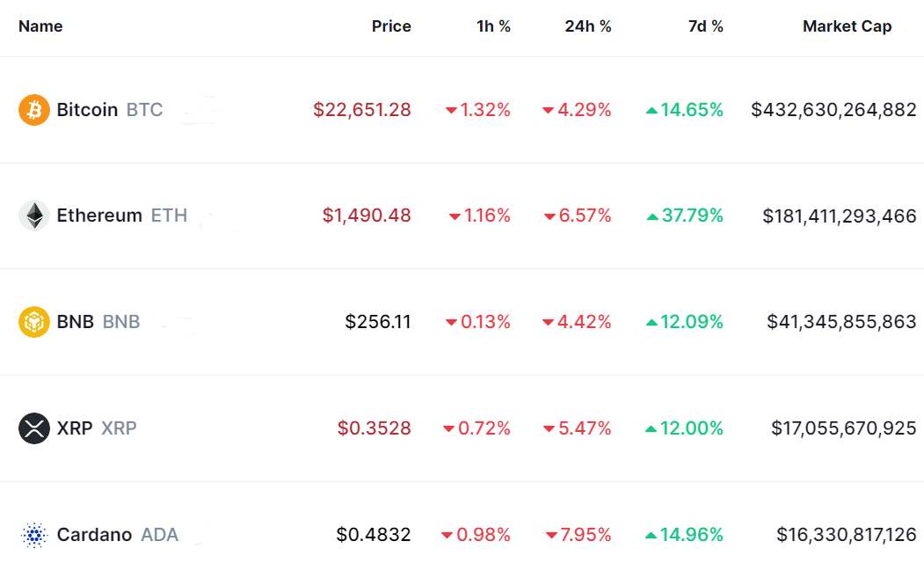Click Ethereum 7d change 37.79%
Viewport: 924px width, 585px height.
[x=691, y=216]
